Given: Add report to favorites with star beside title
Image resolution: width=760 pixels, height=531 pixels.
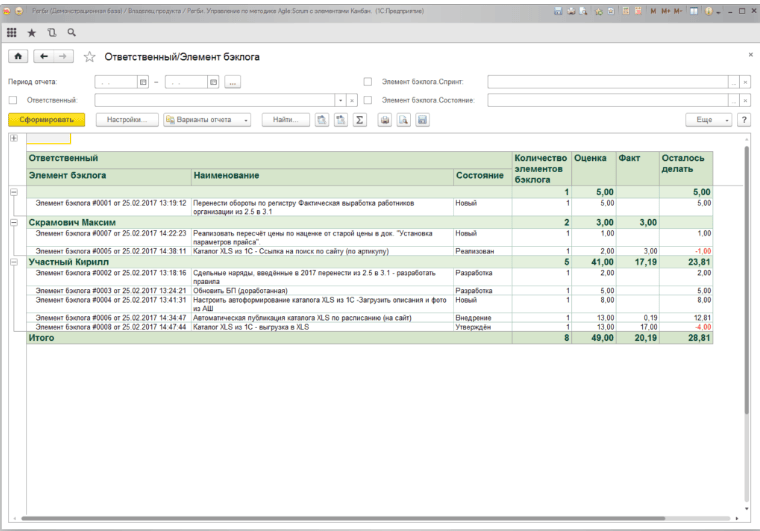Looking at the screenshot, I should 89,57.
